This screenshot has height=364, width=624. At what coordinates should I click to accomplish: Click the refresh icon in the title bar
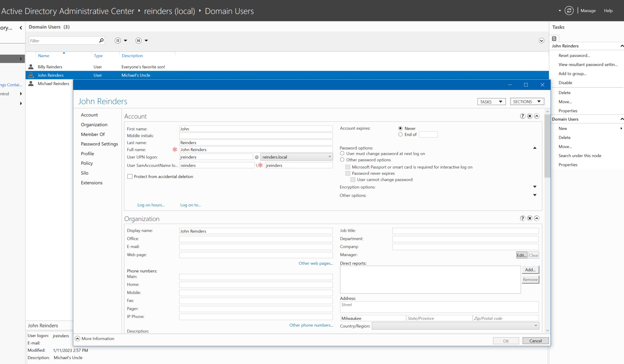point(569,10)
